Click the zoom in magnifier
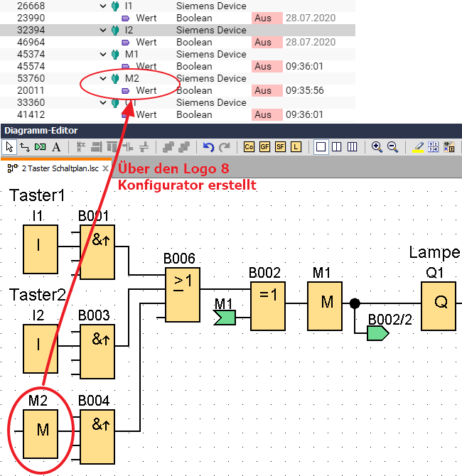 pyautogui.click(x=377, y=147)
